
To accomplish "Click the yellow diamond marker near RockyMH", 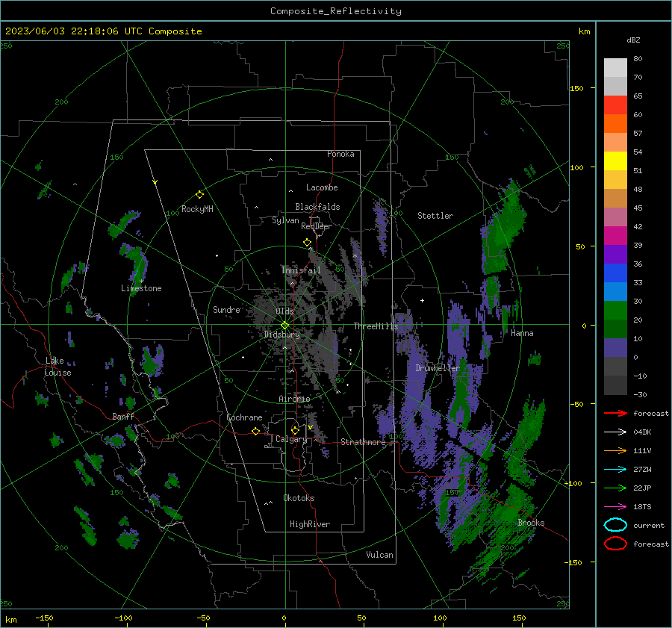I will [199, 195].
